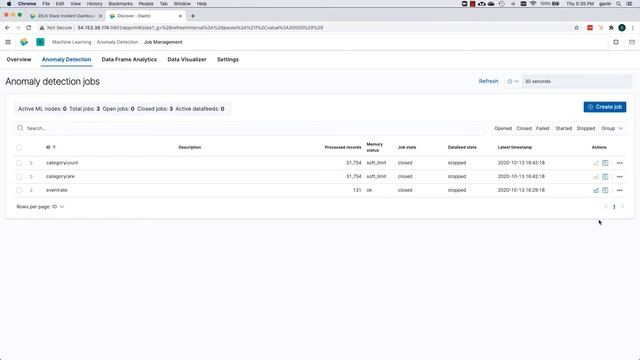The image size is (640, 360).
Task: Select the categorycount job checkbox
Action: coord(19,163)
